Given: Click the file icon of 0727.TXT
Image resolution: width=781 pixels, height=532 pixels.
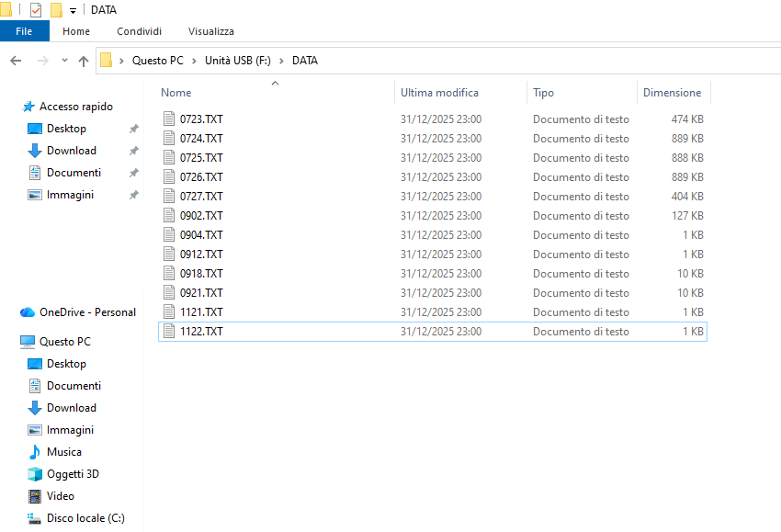Looking at the screenshot, I should (169, 197).
